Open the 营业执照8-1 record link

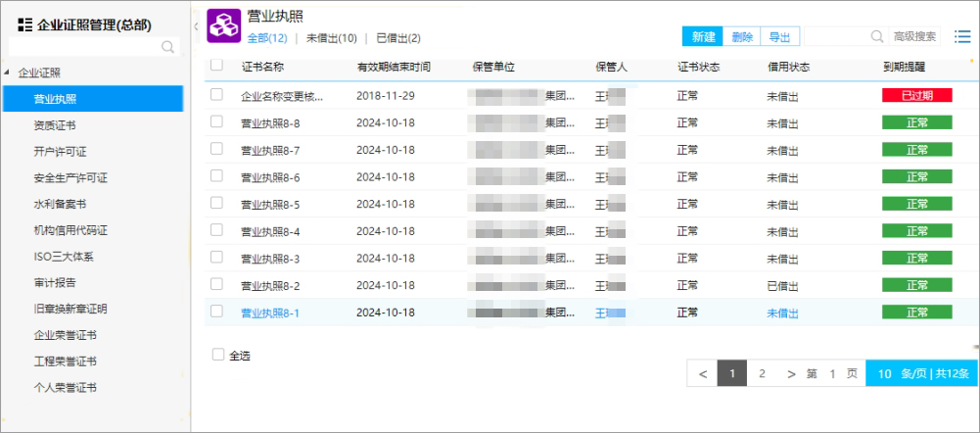270,313
